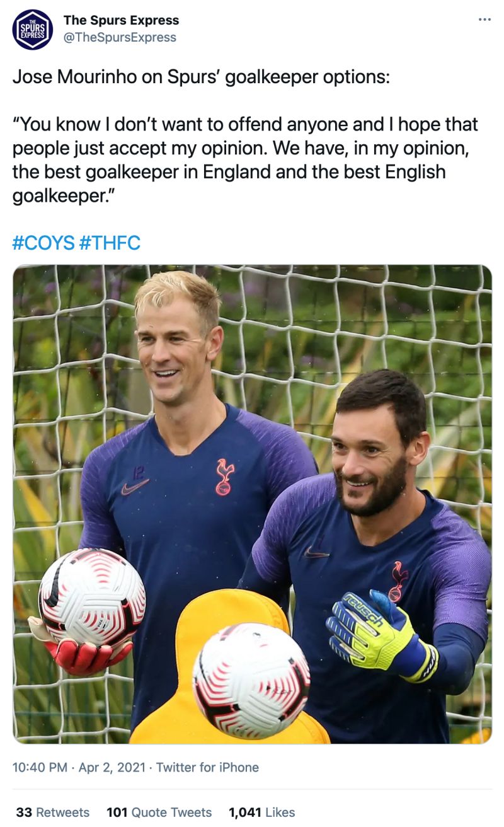
Task: Open the #COYS hashtag
Action: point(43,243)
